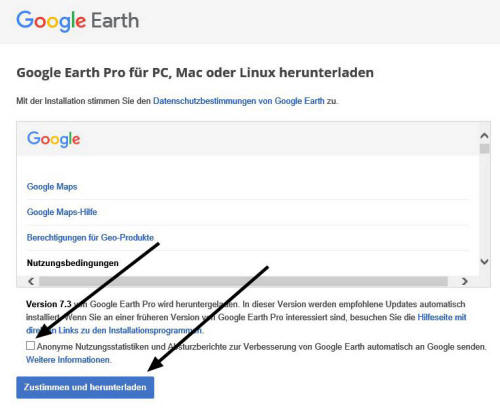Click the bold Version 7.3 text
Viewport: 500px width, 415px height.
pos(49,304)
